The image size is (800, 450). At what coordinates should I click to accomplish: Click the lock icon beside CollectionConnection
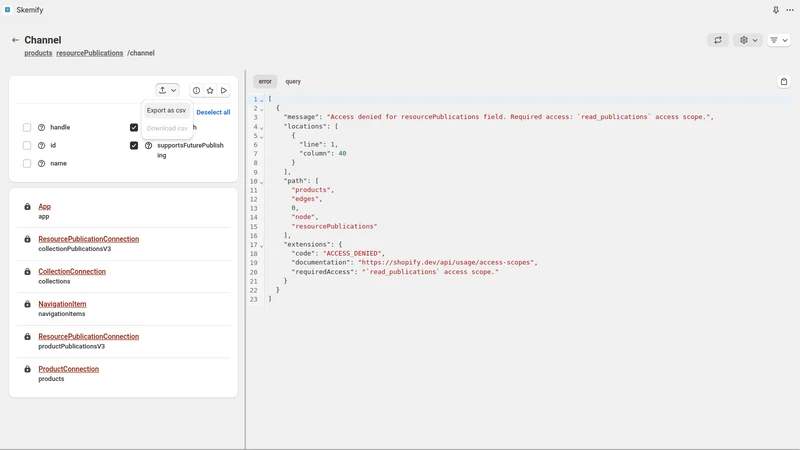point(28,271)
